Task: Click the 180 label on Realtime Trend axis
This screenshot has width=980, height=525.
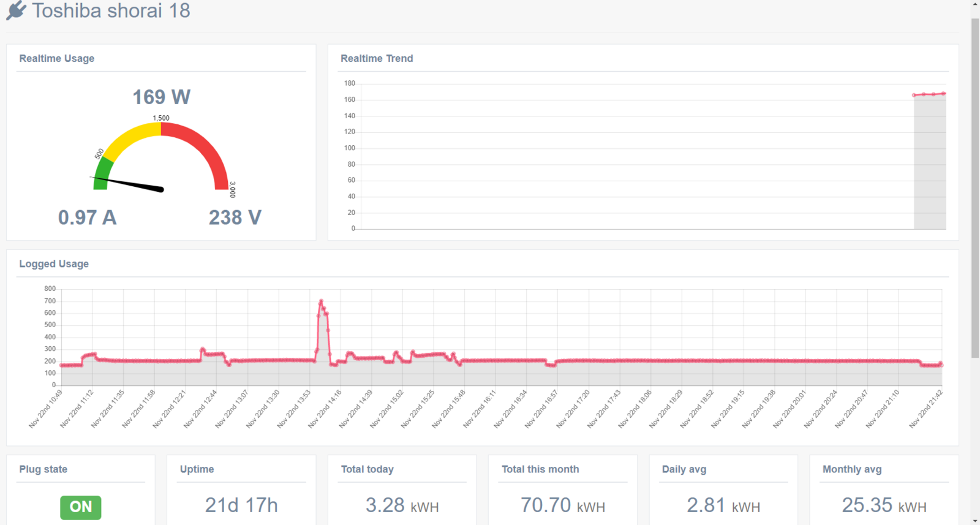Action: 350,83
